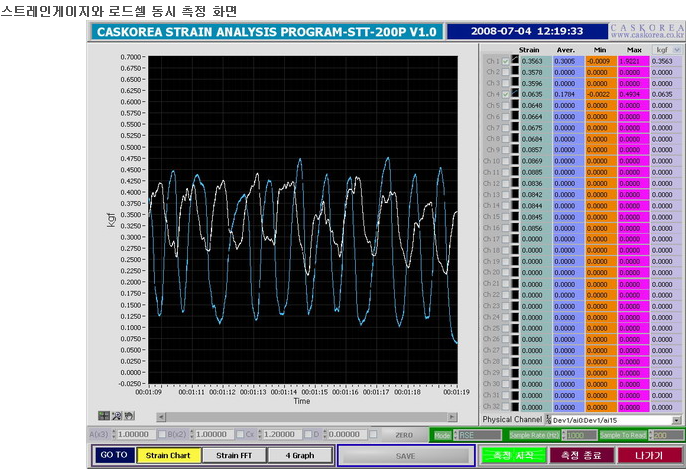Click the ZERO button
Image resolution: width=690 pixels, height=476 pixels.
[x=404, y=435]
